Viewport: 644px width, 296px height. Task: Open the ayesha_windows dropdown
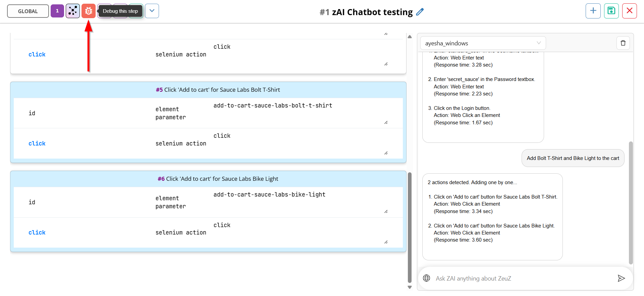[x=483, y=43]
